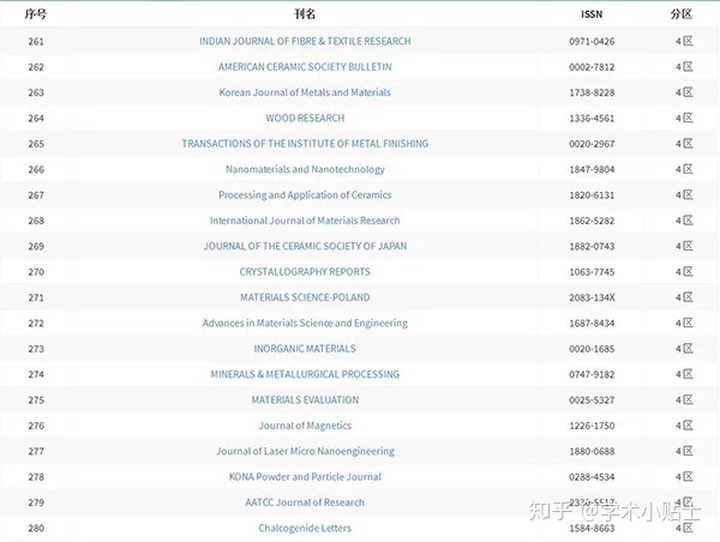The image size is (720, 542).
Task: Select the ISSN column header
Action: 591,15
